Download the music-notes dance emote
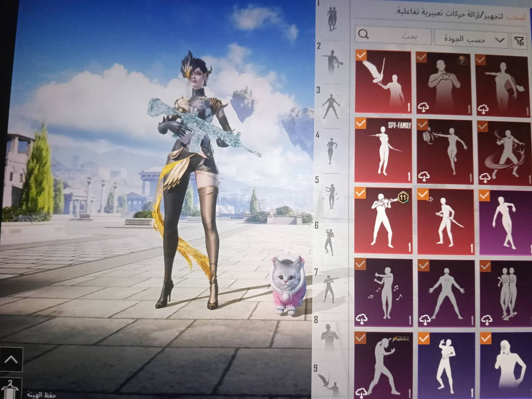The height and width of the screenshot is (399, 532). (x=362, y=319)
